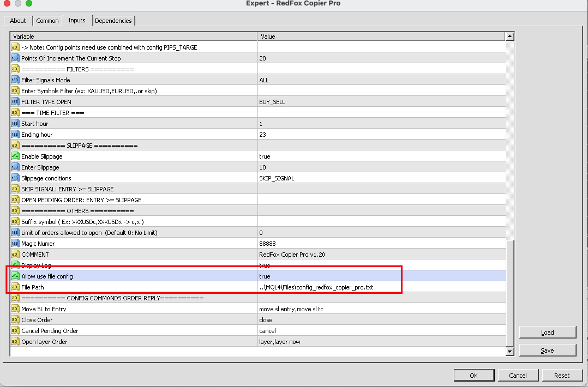588x387 pixels.
Task: Click the string icon beside Enter Symbols Filter
Action: 15,91
